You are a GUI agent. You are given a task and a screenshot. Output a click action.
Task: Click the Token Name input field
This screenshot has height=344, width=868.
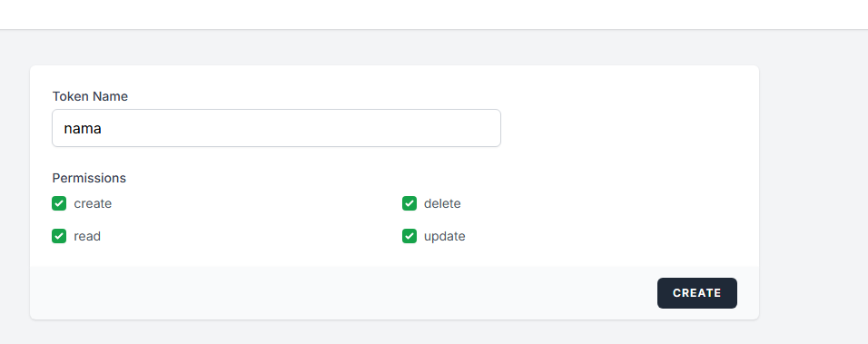coord(276,128)
